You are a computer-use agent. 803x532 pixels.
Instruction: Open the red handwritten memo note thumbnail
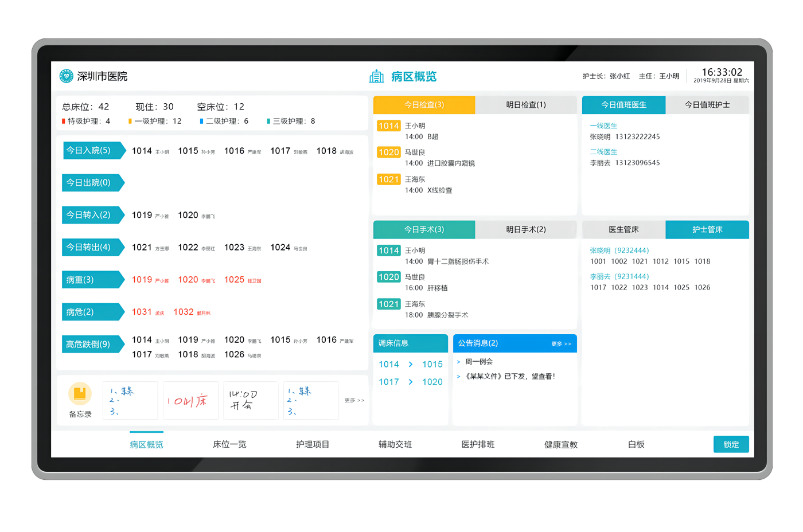[190, 400]
